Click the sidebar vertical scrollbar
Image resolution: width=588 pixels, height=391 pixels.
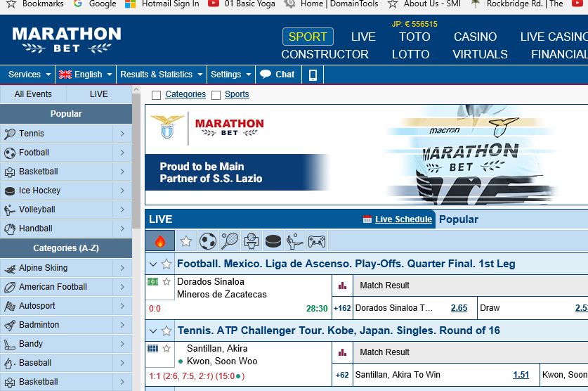coord(136,161)
